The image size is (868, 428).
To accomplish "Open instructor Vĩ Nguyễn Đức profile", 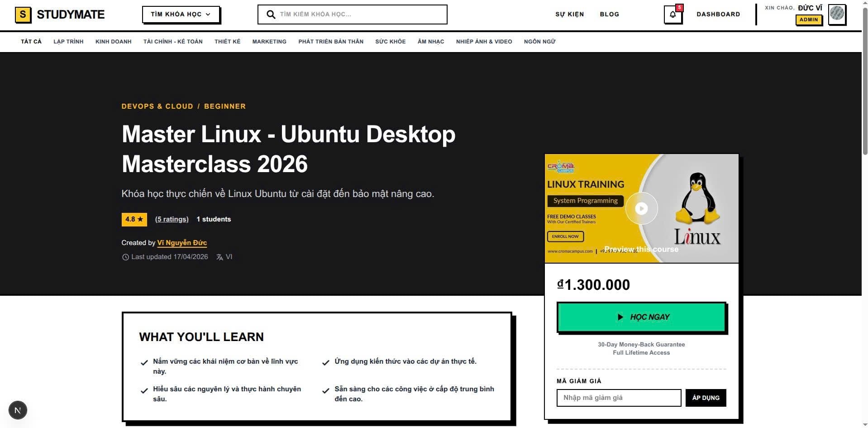I will point(182,243).
